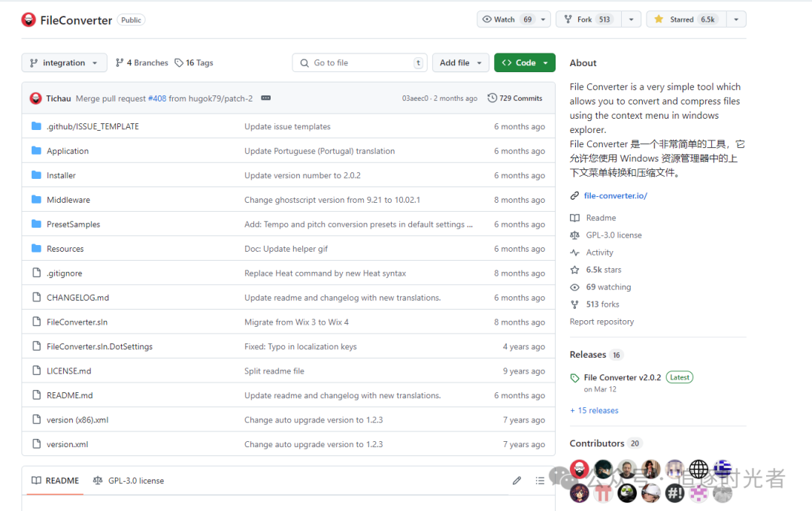Toggle Watch on the repository

(506, 19)
